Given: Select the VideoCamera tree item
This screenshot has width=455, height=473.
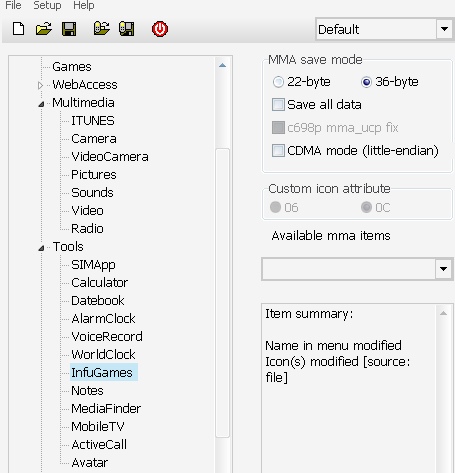Looking at the screenshot, I should [x=110, y=157].
